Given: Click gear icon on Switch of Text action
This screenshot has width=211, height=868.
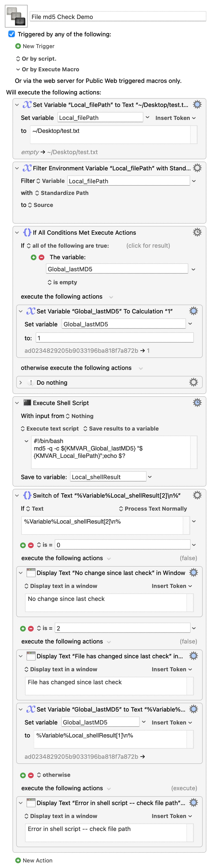Looking at the screenshot, I should click(197, 495).
